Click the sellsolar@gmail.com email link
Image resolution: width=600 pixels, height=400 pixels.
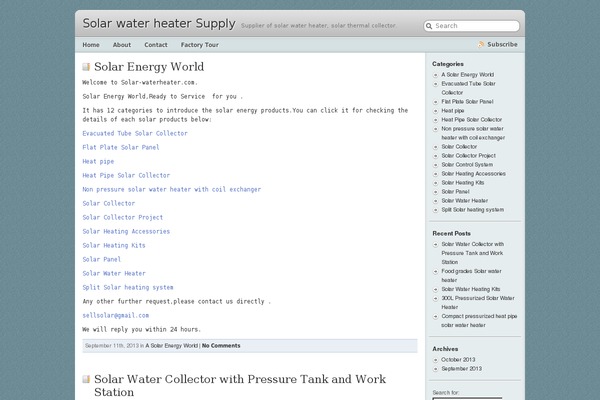click(x=116, y=315)
